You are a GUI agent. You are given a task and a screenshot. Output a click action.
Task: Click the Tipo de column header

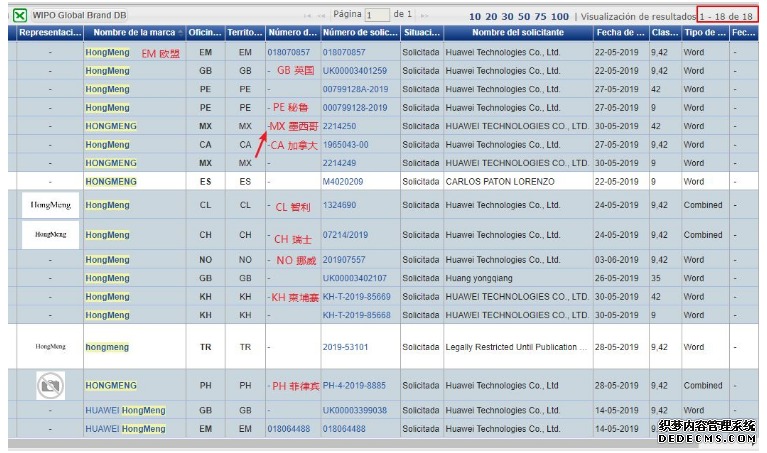pos(705,33)
